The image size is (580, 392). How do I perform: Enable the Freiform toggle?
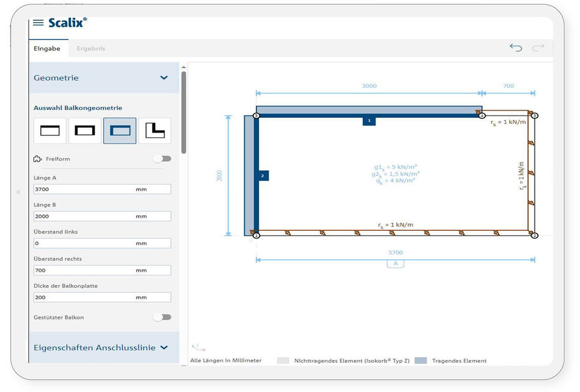(x=162, y=159)
